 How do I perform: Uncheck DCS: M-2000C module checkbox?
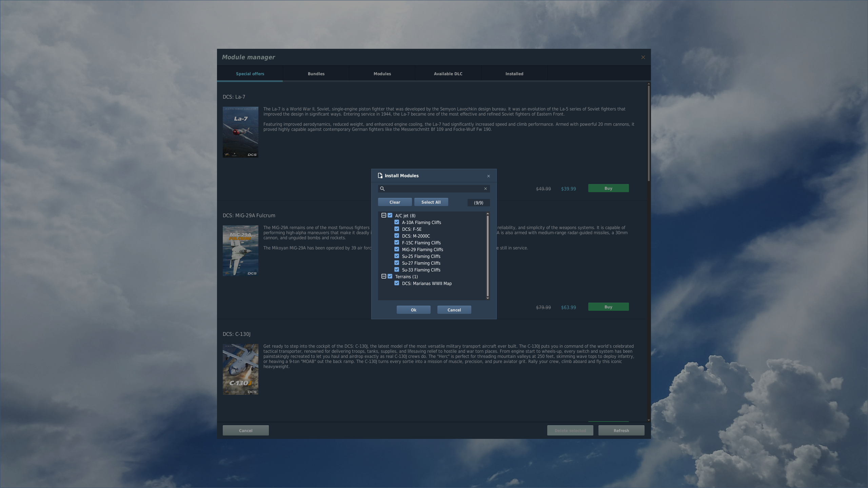click(397, 236)
